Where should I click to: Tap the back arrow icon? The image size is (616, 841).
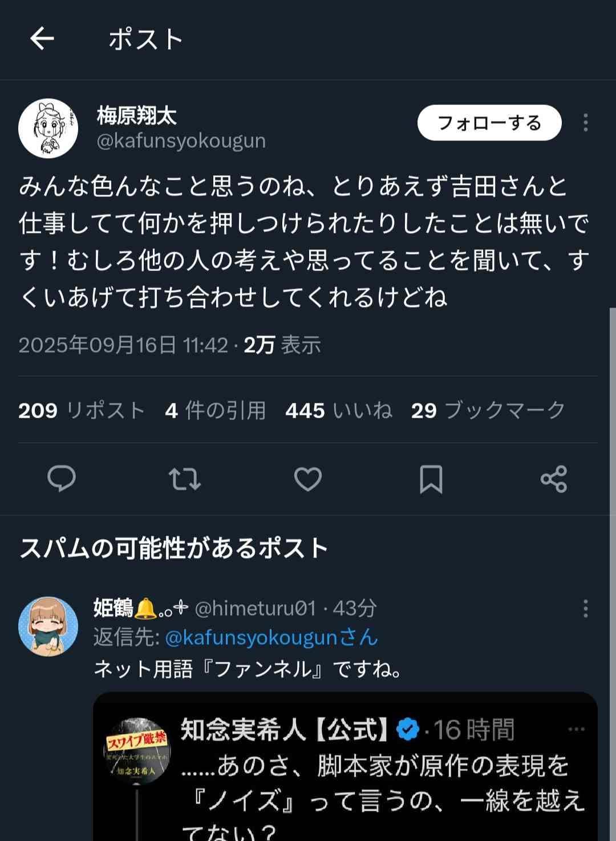pos(42,39)
